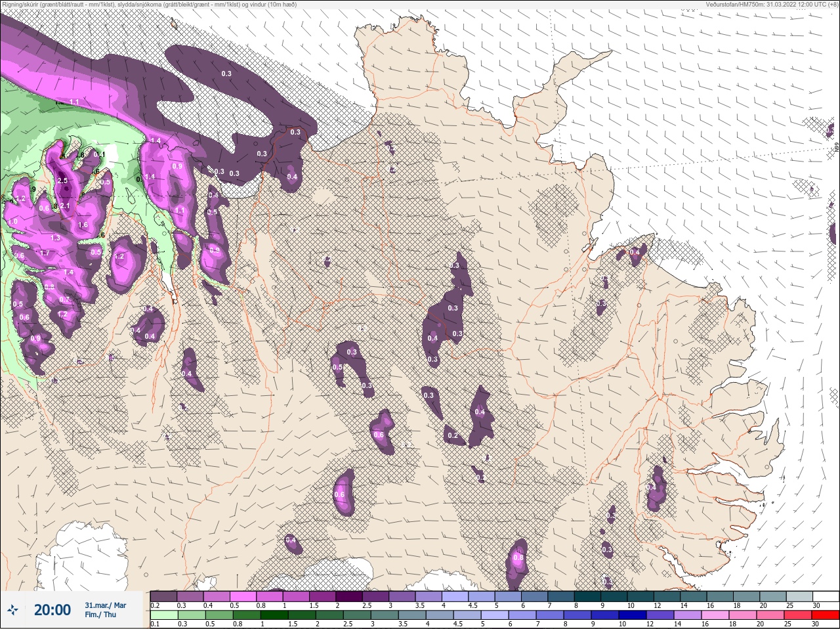
Task: Click the 0.2 precipitation value in the map center
Action: coord(452,435)
